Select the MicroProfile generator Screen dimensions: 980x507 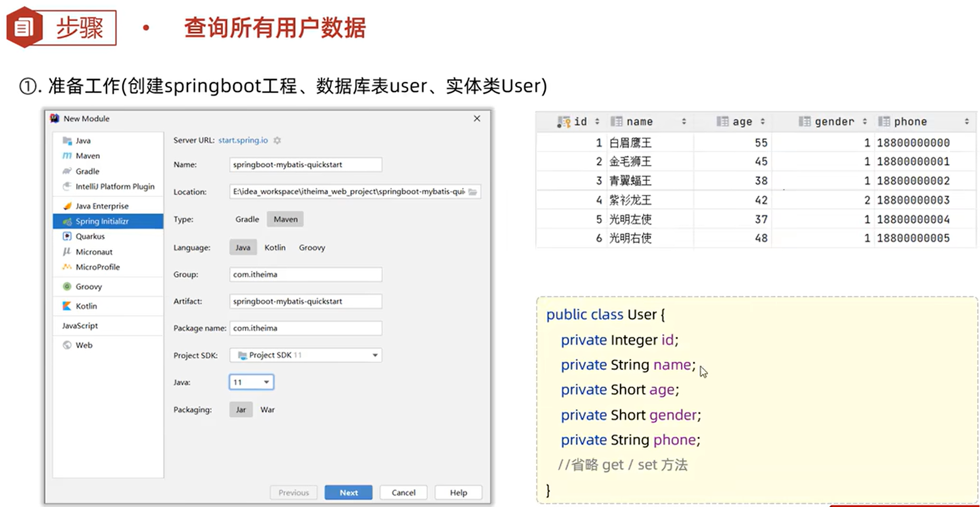click(98, 267)
